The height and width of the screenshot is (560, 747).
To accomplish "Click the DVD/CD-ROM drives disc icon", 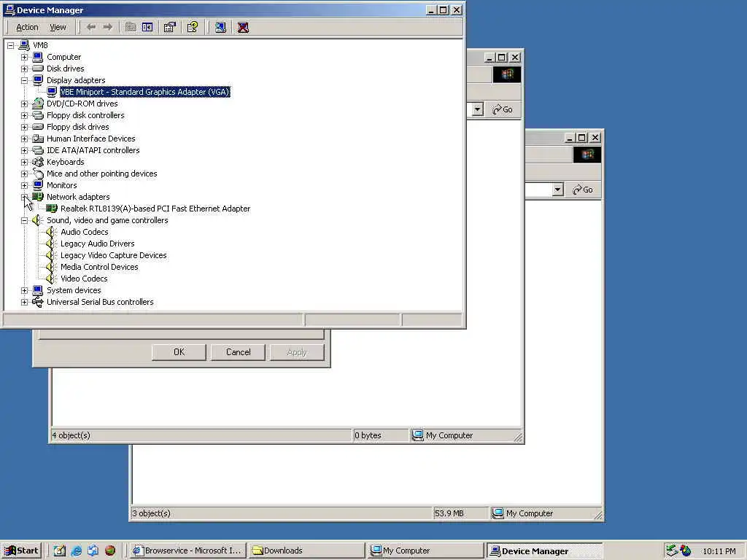I will [x=38, y=104].
